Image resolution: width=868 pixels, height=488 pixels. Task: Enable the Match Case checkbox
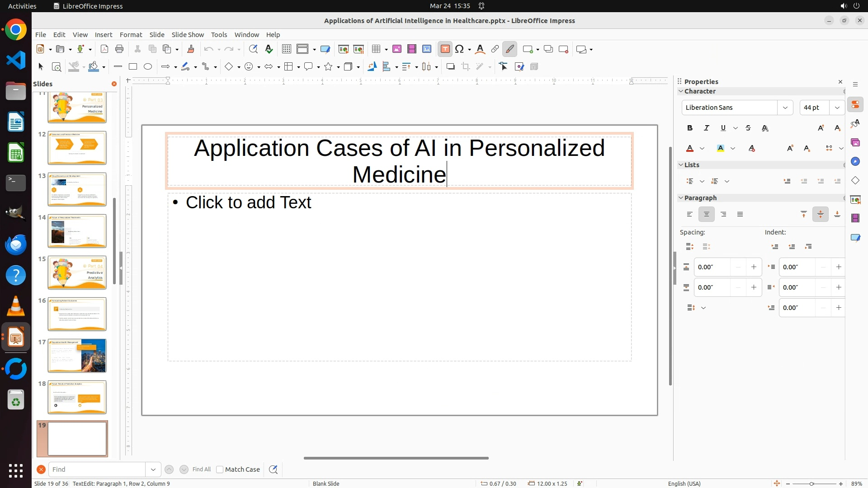click(x=220, y=469)
